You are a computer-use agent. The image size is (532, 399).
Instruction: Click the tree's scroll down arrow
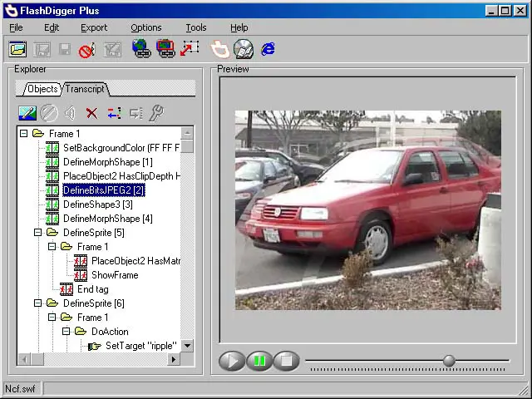187,346
